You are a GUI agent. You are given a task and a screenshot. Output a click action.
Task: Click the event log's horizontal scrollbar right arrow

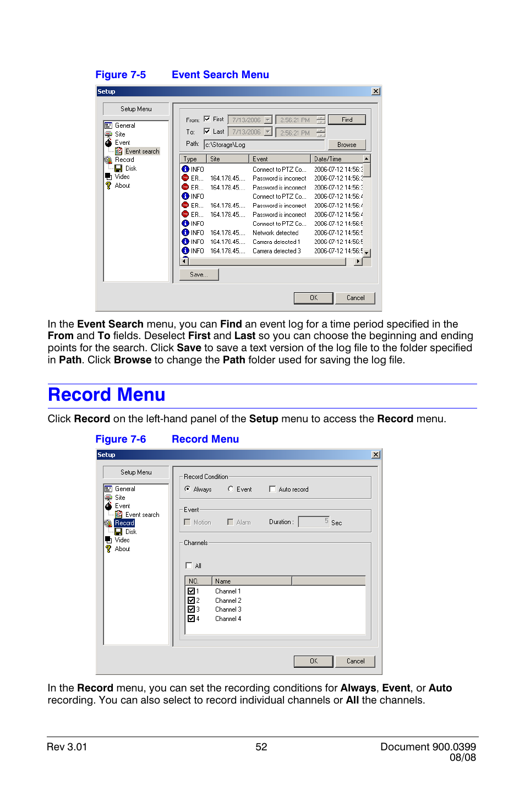click(359, 261)
